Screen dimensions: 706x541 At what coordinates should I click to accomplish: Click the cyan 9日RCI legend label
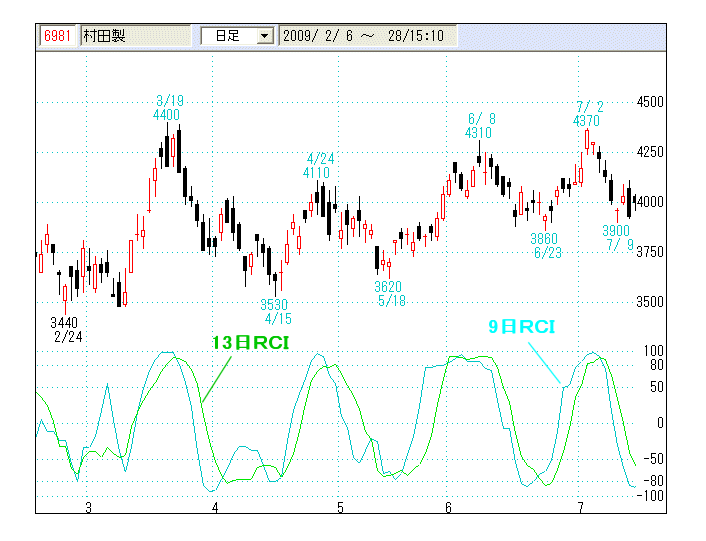(520, 326)
